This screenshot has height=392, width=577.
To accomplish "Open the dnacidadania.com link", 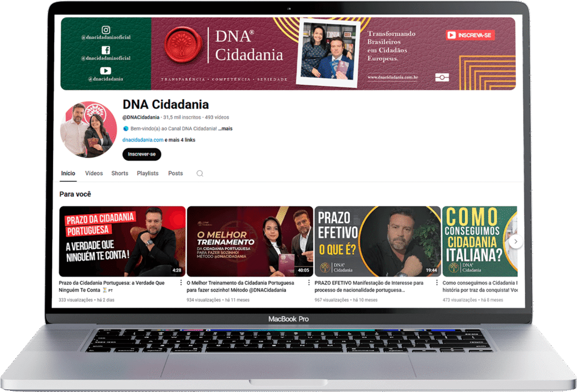I will pyautogui.click(x=143, y=140).
